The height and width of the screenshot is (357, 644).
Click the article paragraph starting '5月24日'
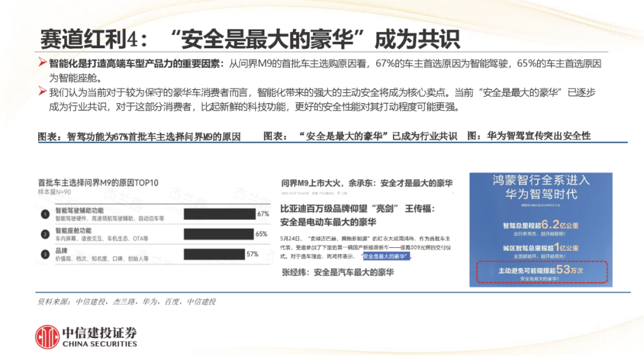(x=366, y=247)
